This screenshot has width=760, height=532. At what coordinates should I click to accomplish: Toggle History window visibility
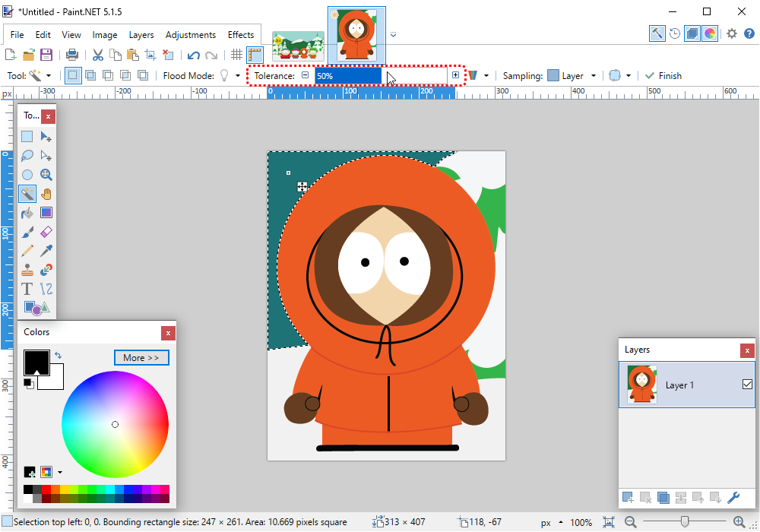[675, 33]
